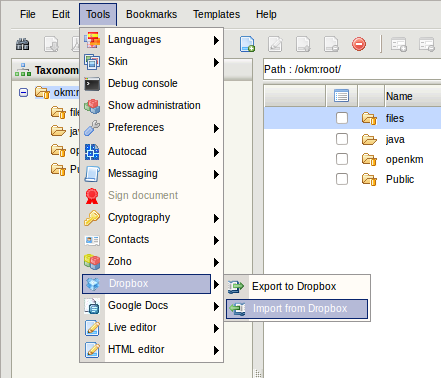Screen dimensions: 441x378
Task: Click the panel splitter grip handle
Action: coord(258,373)
